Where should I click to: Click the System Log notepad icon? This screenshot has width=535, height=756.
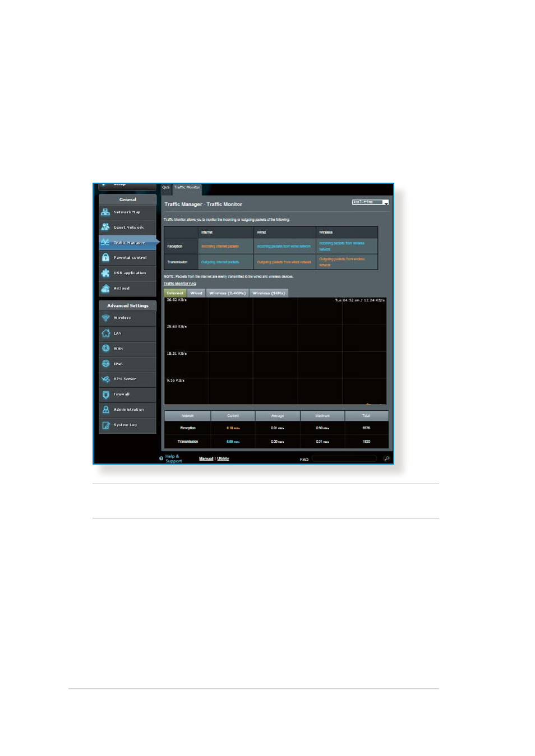point(105,425)
